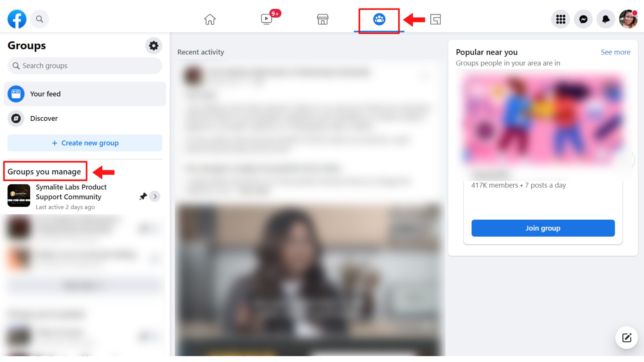
Task: Open the Marketplace tab
Action: (323, 19)
